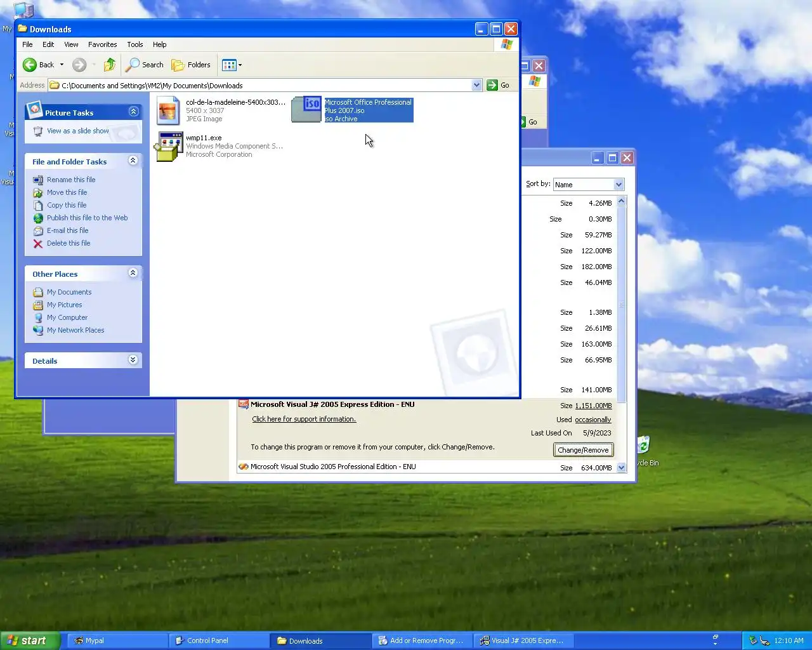
Task: Toggle the Folders pane button
Action: (x=191, y=65)
